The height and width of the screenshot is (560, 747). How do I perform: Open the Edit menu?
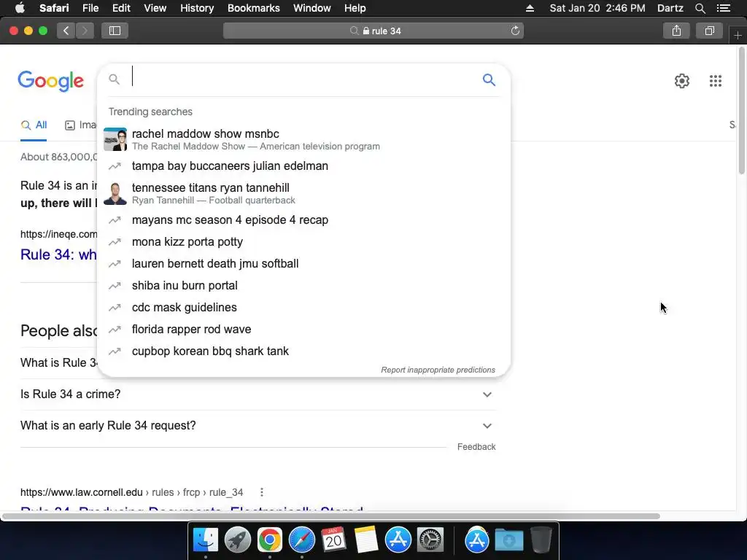(121, 8)
